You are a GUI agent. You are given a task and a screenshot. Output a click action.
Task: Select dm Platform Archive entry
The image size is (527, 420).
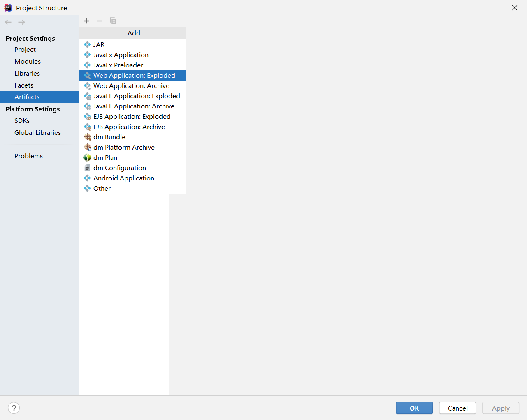click(132, 147)
